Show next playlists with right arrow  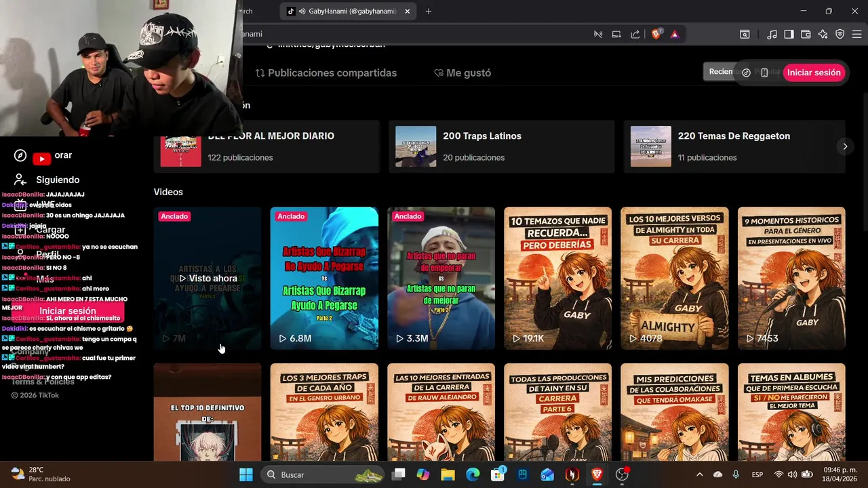pyautogui.click(x=845, y=146)
